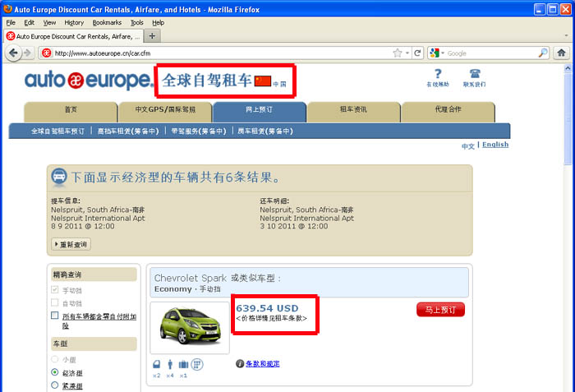Click the luggage count suitcase icon
The height and width of the screenshot is (392, 575).
click(183, 364)
